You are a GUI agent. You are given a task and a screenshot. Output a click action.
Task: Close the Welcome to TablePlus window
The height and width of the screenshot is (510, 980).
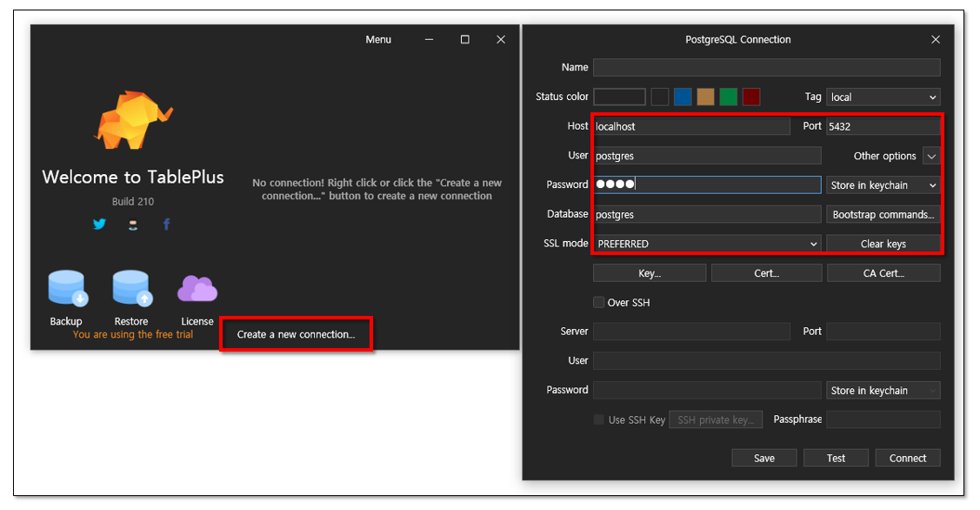501,39
